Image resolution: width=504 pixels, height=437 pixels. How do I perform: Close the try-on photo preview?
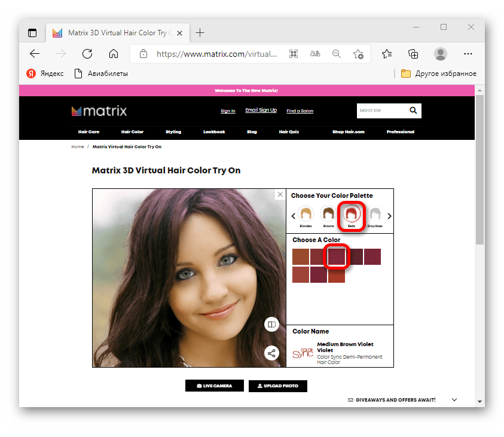[x=280, y=194]
